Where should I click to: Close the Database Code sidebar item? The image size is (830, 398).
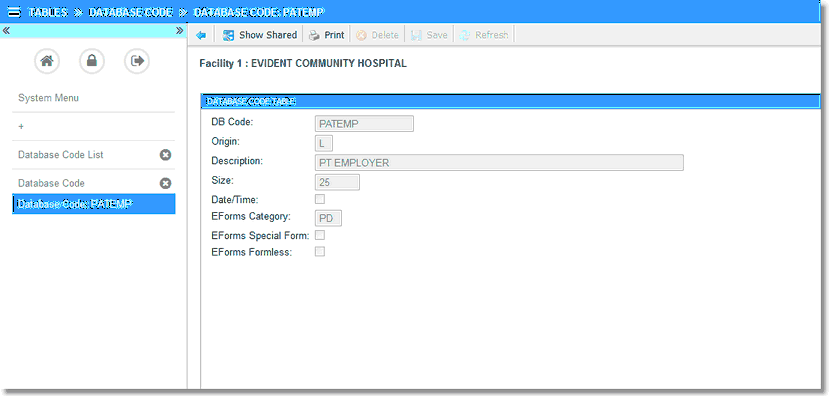pos(166,184)
